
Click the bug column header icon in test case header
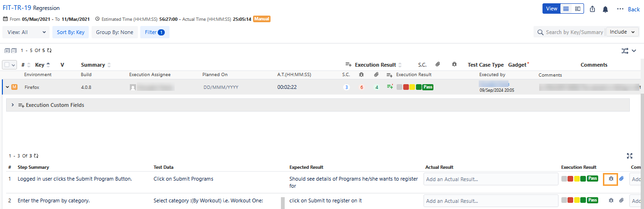454,64
